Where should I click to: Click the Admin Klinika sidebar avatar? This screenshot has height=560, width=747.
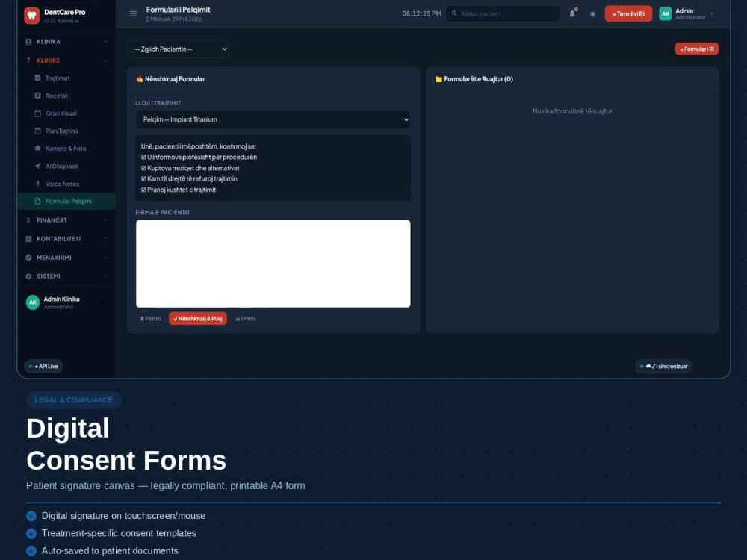point(32,302)
